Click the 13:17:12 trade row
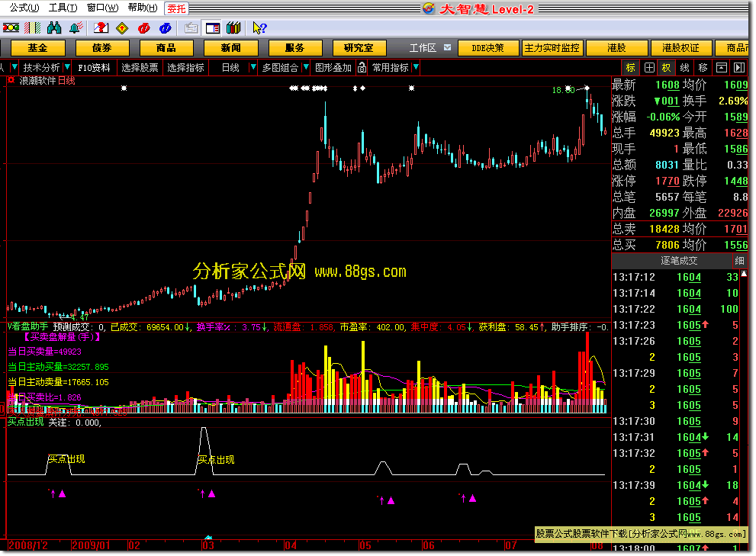This screenshot has height=556, width=756. tap(675, 277)
